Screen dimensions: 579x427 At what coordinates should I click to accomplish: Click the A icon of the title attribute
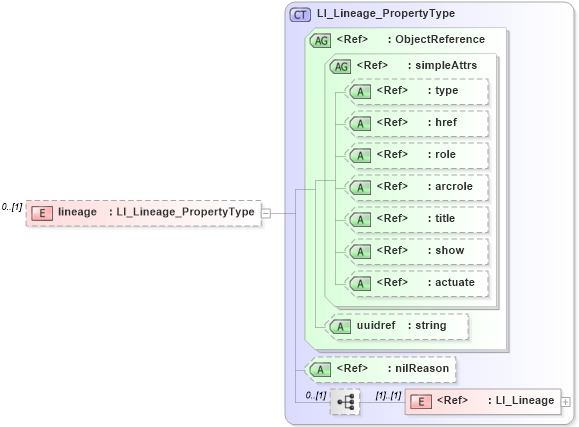click(x=360, y=220)
